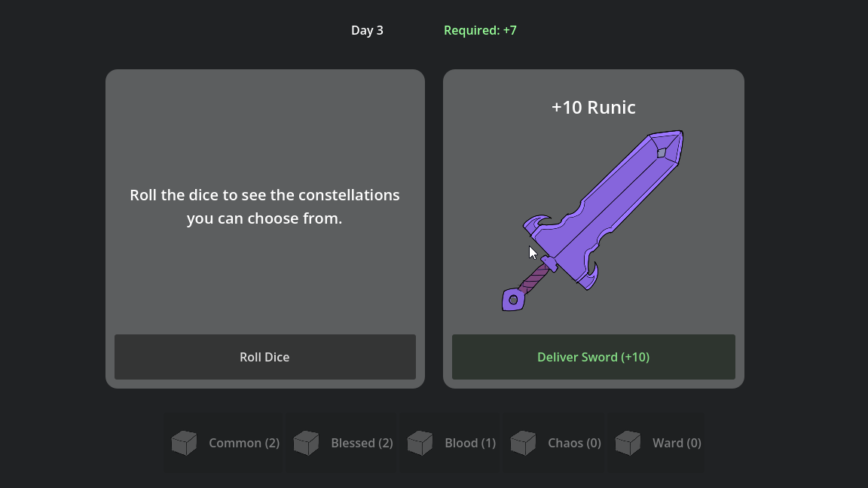Click the gem on the sword tip

click(x=662, y=152)
